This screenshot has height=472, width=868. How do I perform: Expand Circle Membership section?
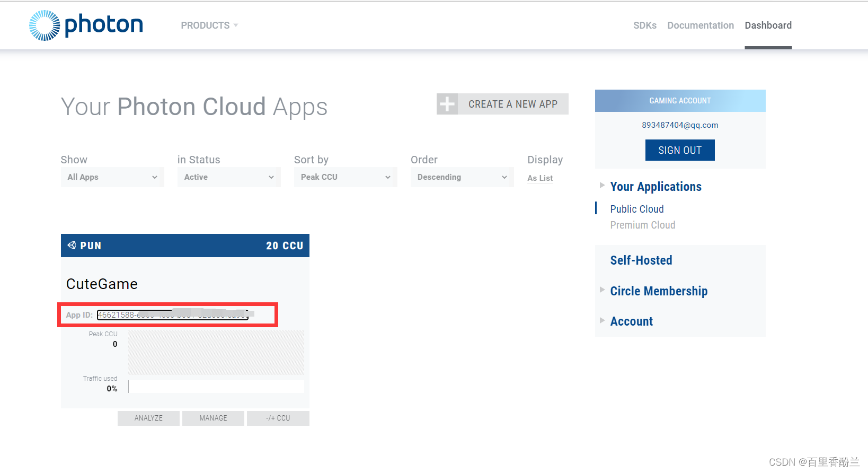[659, 291]
